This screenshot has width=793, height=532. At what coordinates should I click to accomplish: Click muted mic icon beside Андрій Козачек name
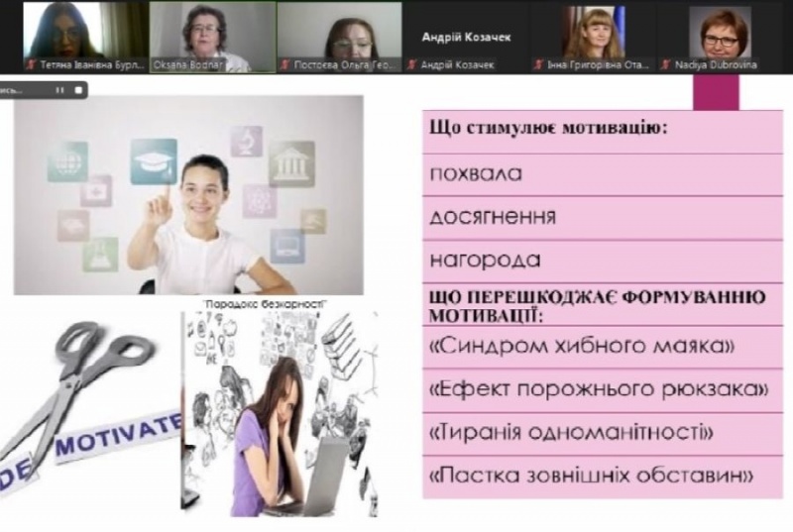click(413, 65)
